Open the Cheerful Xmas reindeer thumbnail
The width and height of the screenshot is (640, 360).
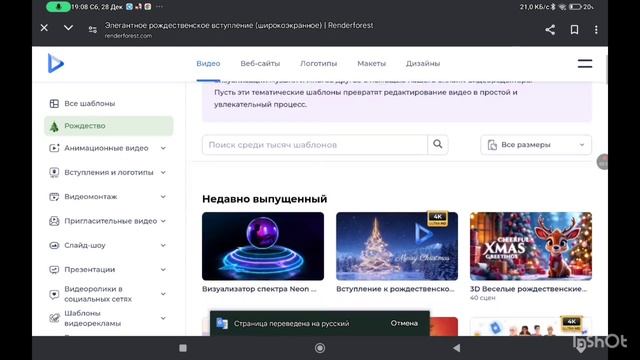click(x=531, y=246)
